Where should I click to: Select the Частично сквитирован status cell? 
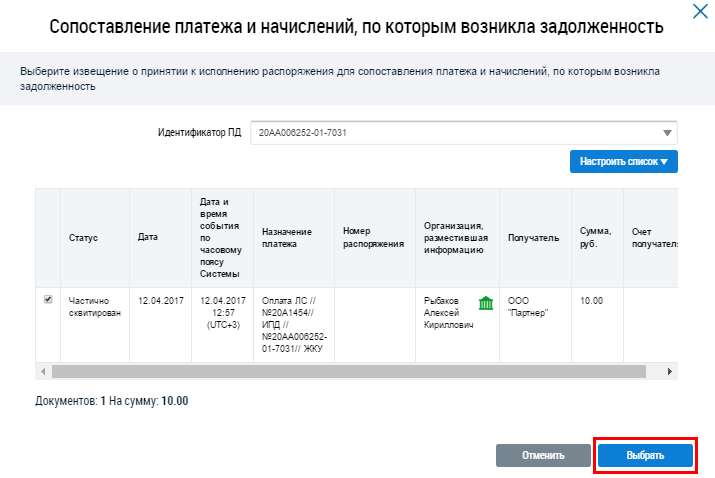tap(94, 305)
